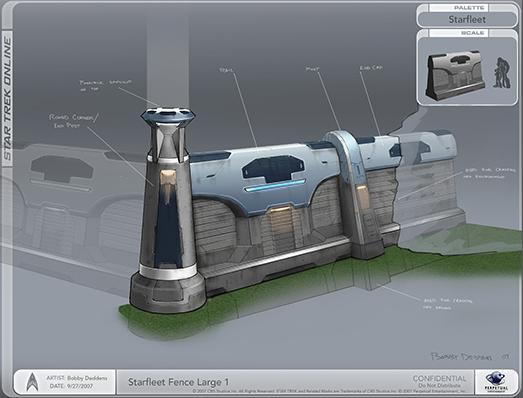Image resolution: width=523 pixels, height=398 pixels.
Task: Click the Starfleet Fence Large 1 title
Action: coord(178,382)
